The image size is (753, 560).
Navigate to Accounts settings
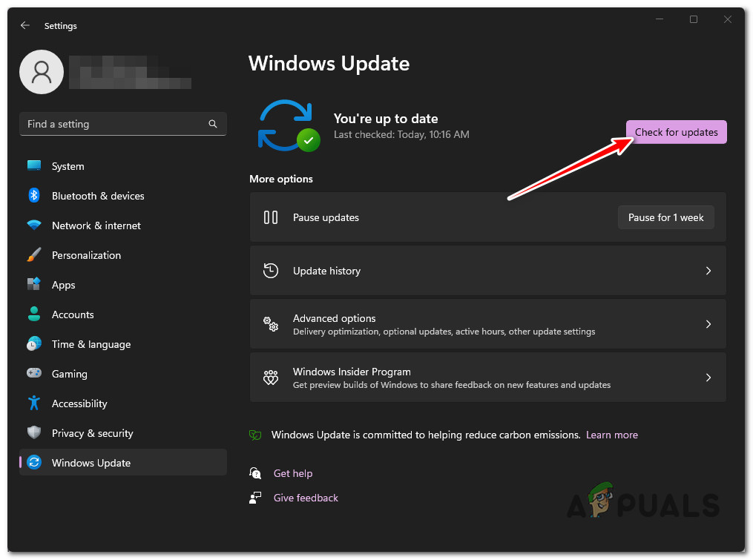click(123, 314)
